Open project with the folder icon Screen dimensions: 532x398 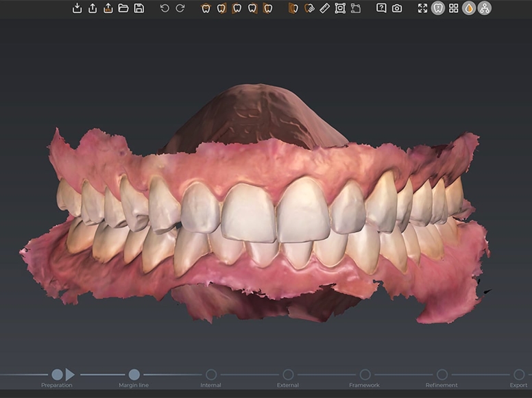[123, 8]
